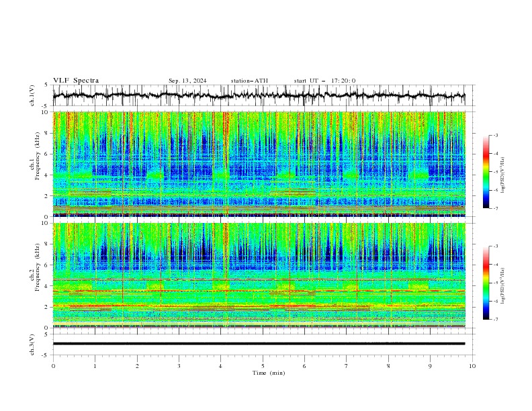Image resolution: width=532 pixels, height=411 pixels.
Task: Click the 'ch.3(V)' axis label
Action: [32, 345]
